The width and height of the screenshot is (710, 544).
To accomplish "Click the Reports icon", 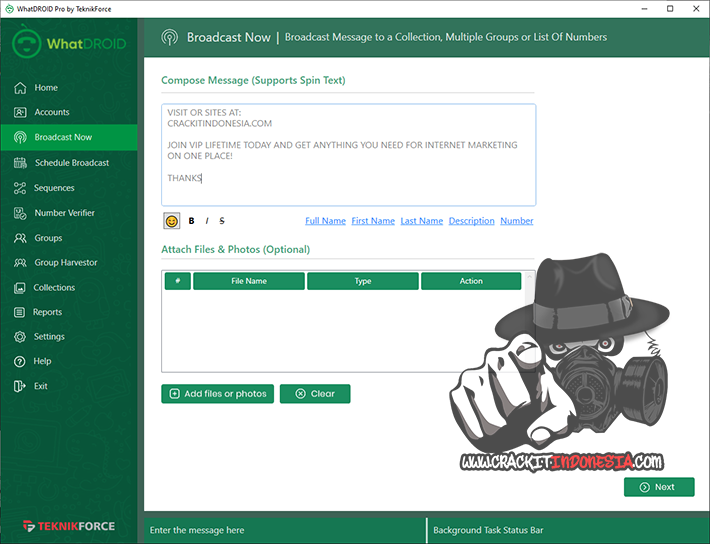I will tap(20, 312).
